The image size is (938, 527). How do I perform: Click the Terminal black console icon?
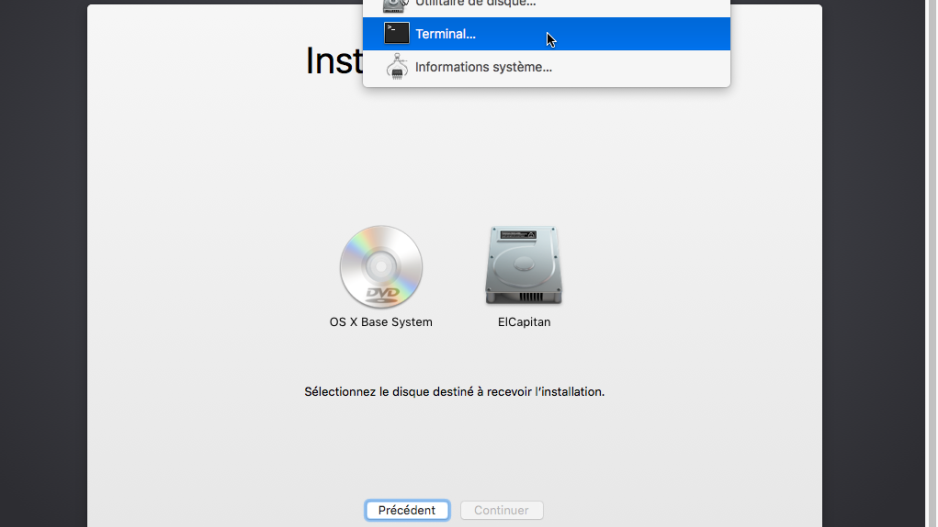[397, 33]
